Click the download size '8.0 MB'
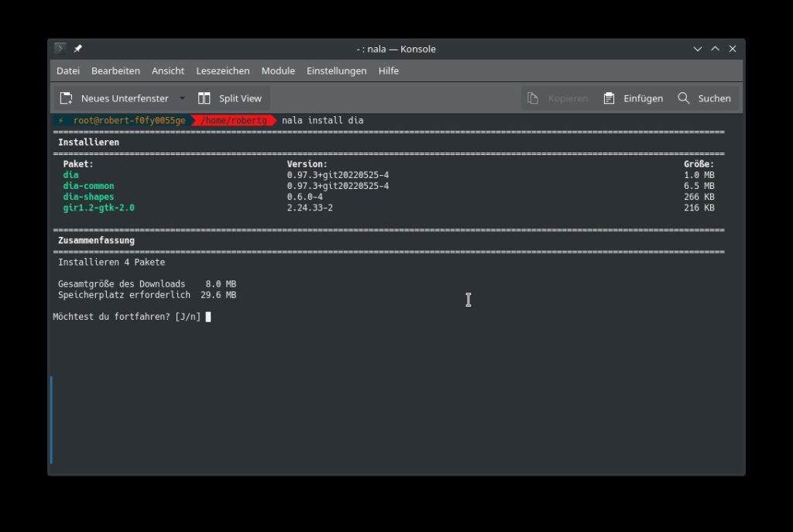Image resolution: width=793 pixels, height=532 pixels. click(221, 283)
